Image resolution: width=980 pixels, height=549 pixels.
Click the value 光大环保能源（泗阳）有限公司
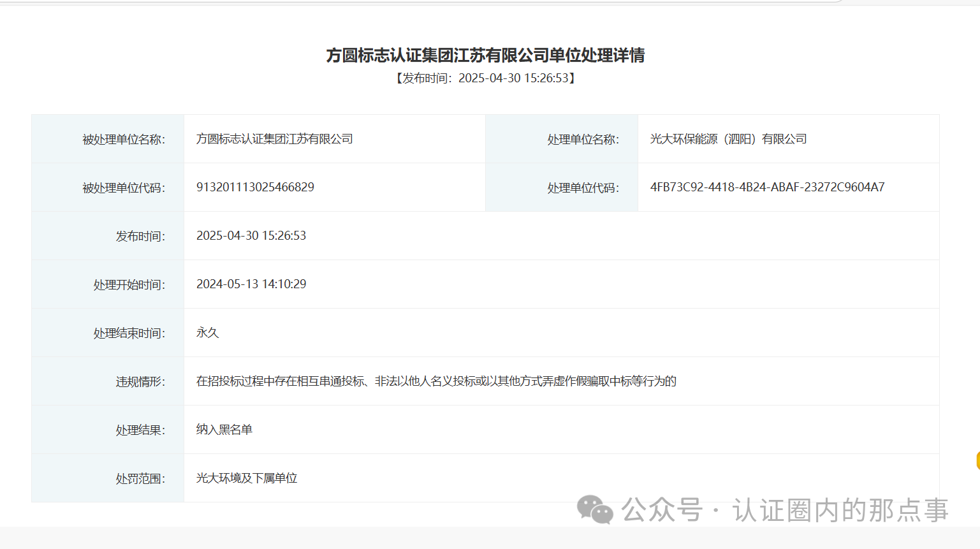pyautogui.click(x=728, y=138)
